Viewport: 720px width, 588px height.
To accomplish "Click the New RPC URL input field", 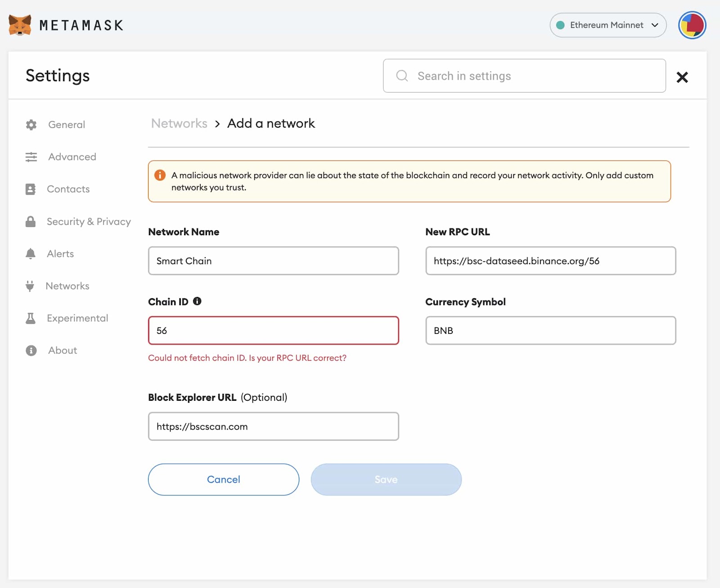I will pos(551,261).
